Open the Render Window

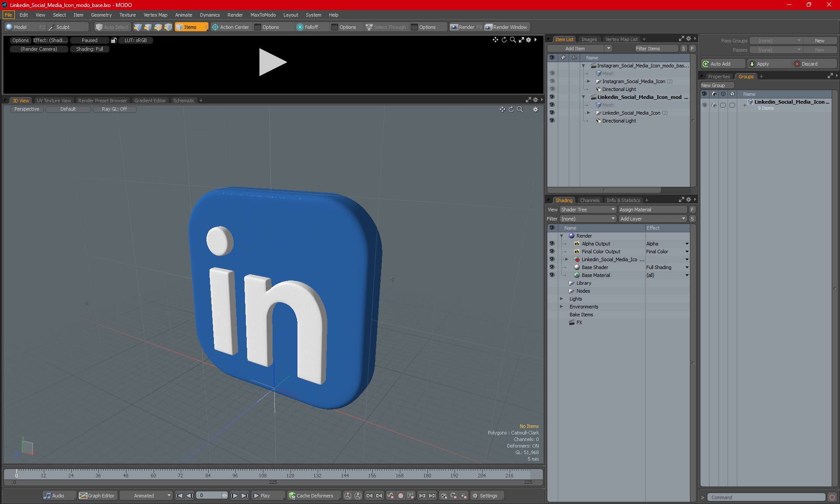click(x=506, y=27)
